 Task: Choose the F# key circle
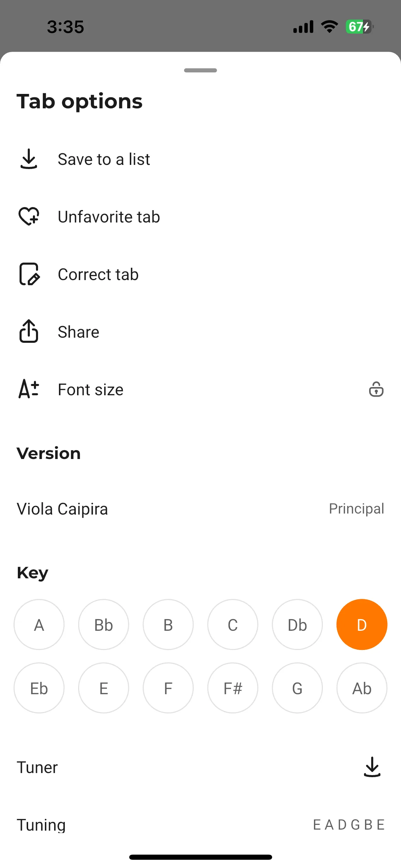pyautogui.click(x=233, y=688)
